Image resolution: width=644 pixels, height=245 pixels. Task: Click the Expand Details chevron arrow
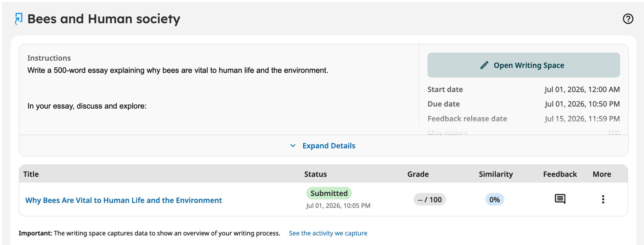click(x=293, y=146)
